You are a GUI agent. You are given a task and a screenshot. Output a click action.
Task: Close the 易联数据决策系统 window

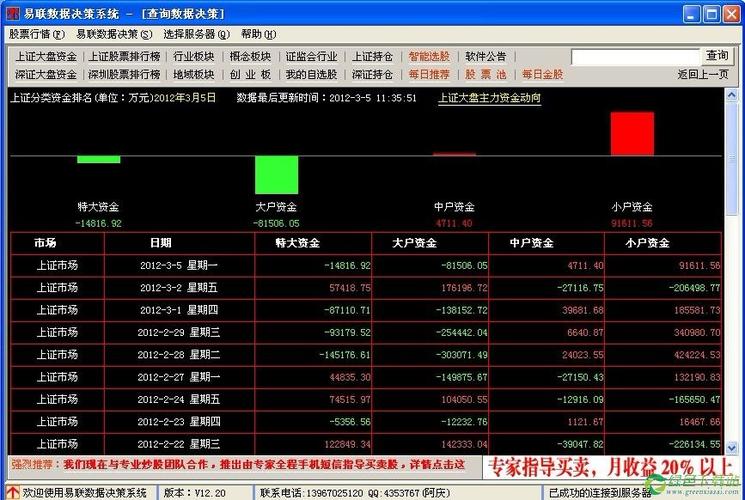[732, 14]
